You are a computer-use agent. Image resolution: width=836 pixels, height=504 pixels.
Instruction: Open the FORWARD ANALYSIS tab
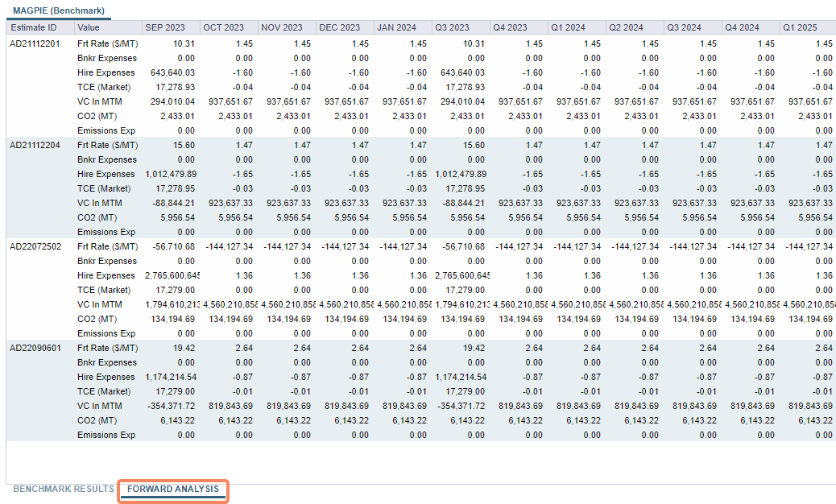[172, 489]
